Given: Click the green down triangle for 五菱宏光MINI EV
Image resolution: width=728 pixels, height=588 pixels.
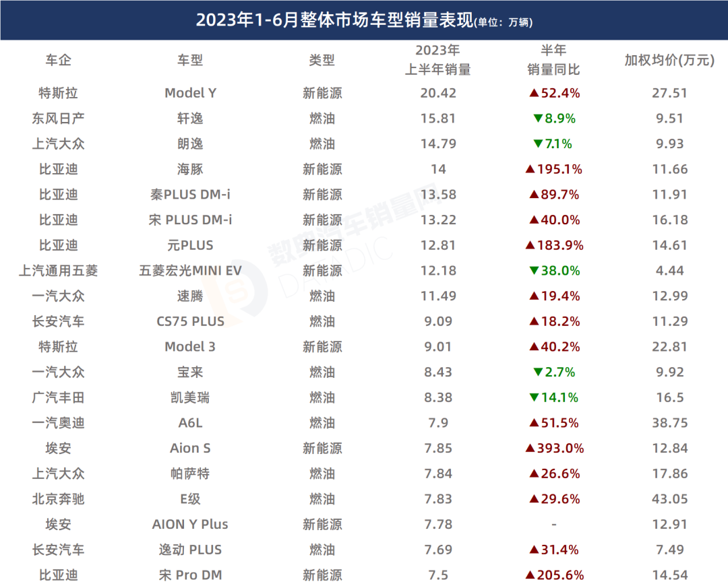Looking at the screenshot, I should (533, 271).
